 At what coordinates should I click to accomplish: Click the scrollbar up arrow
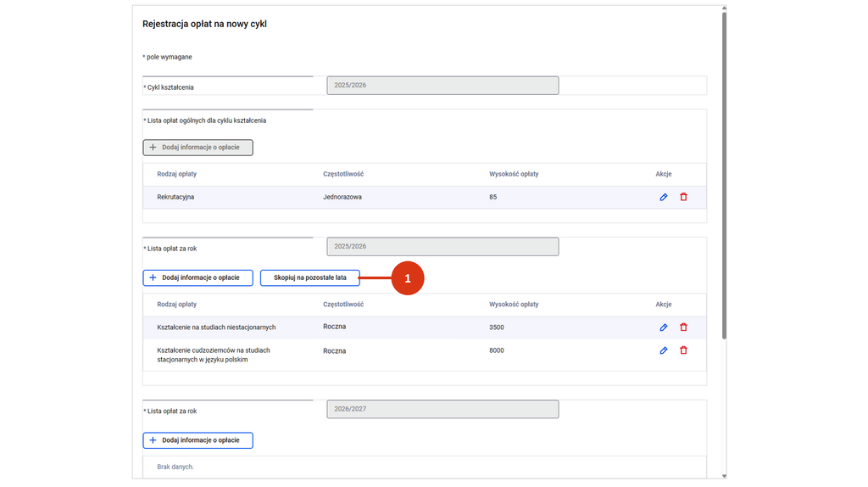click(724, 8)
